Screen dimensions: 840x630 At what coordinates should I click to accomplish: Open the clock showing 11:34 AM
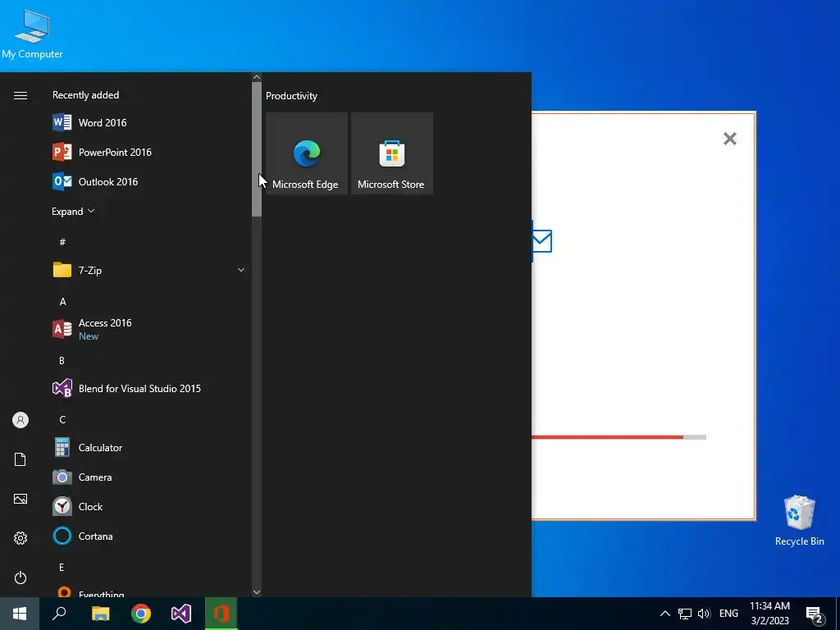tap(769, 614)
